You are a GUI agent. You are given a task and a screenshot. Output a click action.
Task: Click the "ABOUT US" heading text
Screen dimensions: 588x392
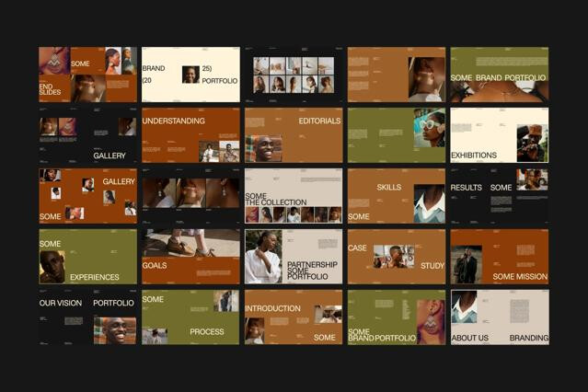point(470,338)
